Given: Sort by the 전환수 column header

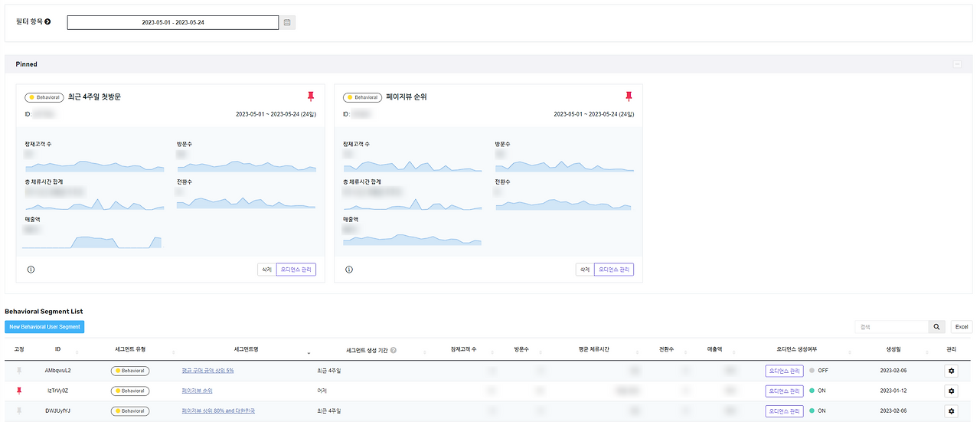Looking at the screenshot, I should pos(666,349).
